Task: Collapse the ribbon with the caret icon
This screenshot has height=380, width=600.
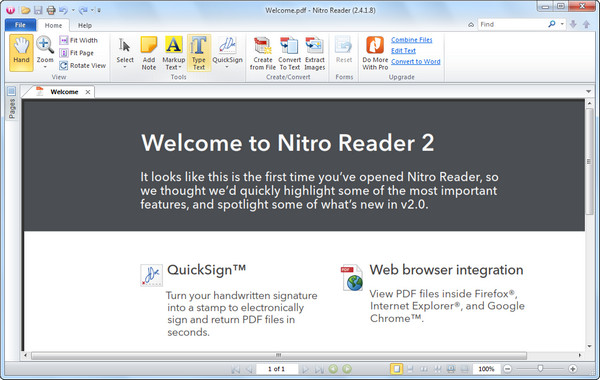Action: click(x=471, y=24)
